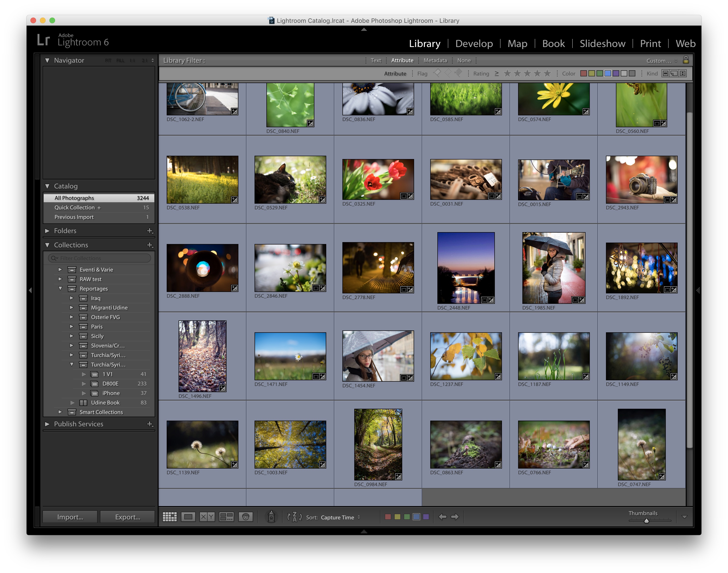
Task: Open Compare view with the XY icon
Action: [x=207, y=517]
